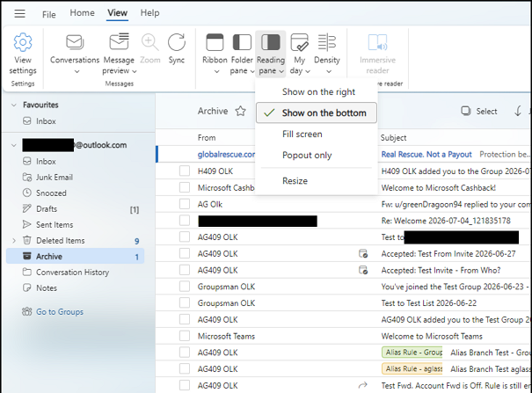Open globalrescue.com message
Image resolution: width=532 pixels, height=393 pixels.
[343, 154]
